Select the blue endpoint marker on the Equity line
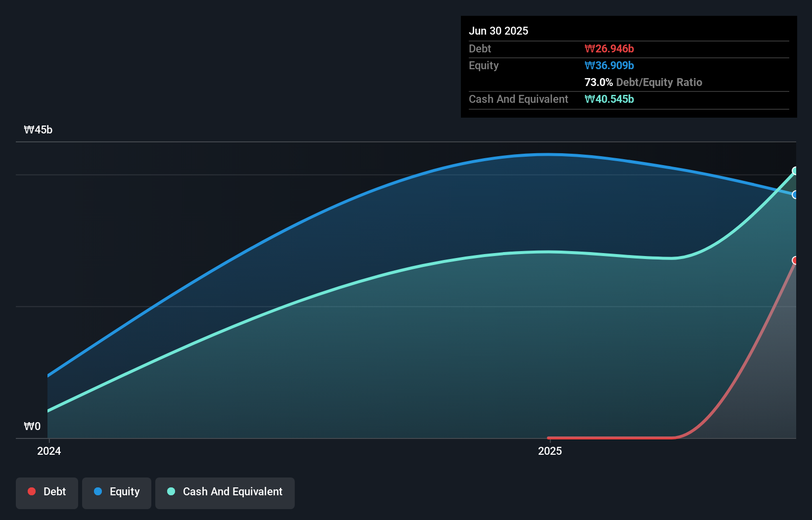The height and width of the screenshot is (520, 812). 795,195
